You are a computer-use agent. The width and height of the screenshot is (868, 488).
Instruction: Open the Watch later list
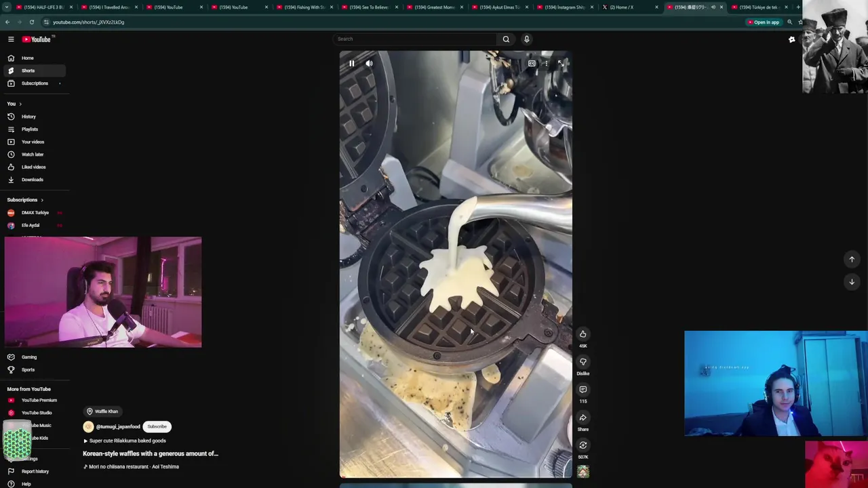(33, 155)
